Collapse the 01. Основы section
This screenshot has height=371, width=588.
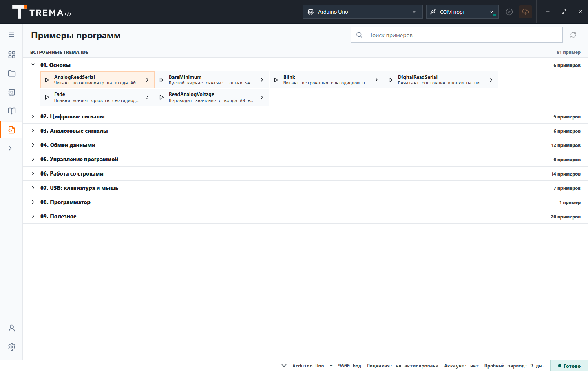(x=33, y=64)
